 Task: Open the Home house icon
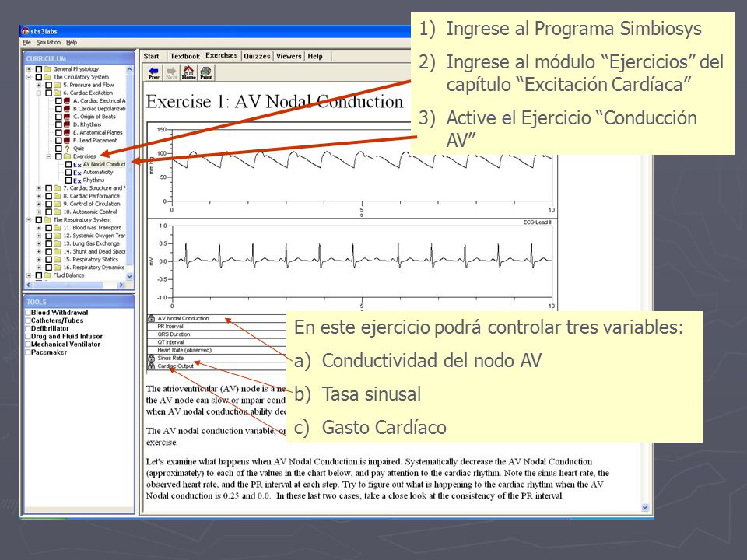coord(188,72)
